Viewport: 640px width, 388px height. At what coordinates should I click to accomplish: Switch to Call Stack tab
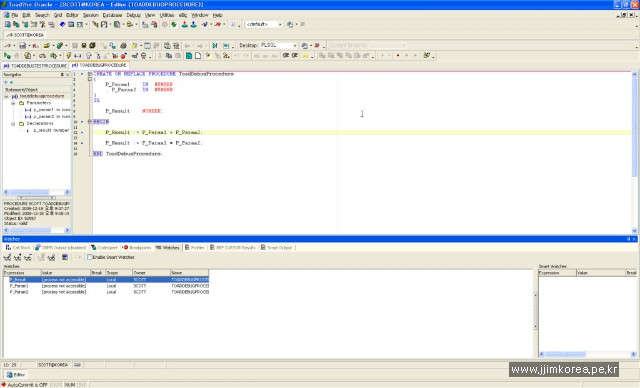click(x=18, y=248)
